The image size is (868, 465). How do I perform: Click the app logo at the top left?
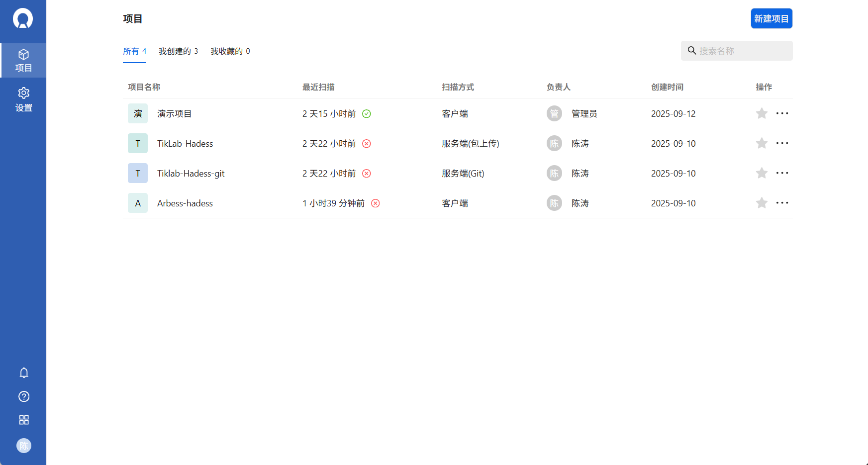click(23, 18)
